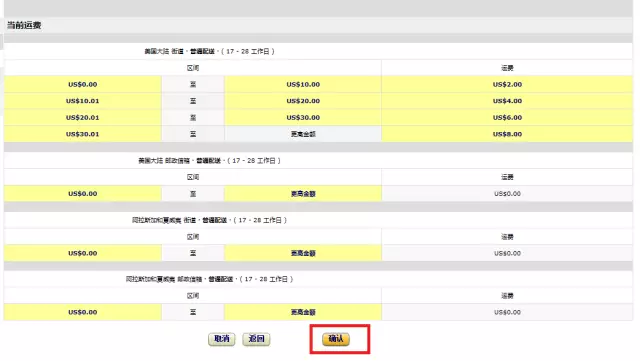
Task: Click 区间 header in 美国大陆 邮政信箱 table
Action: tap(193, 177)
